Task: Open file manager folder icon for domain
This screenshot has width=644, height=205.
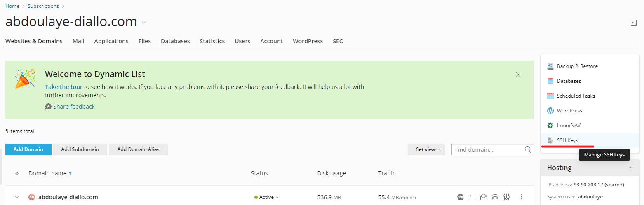Action: tap(472, 197)
